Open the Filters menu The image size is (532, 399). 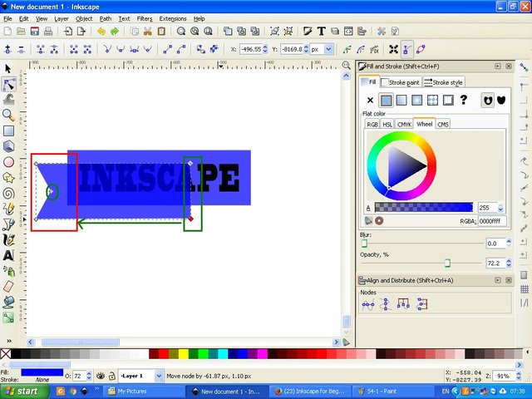coord(145,18)
